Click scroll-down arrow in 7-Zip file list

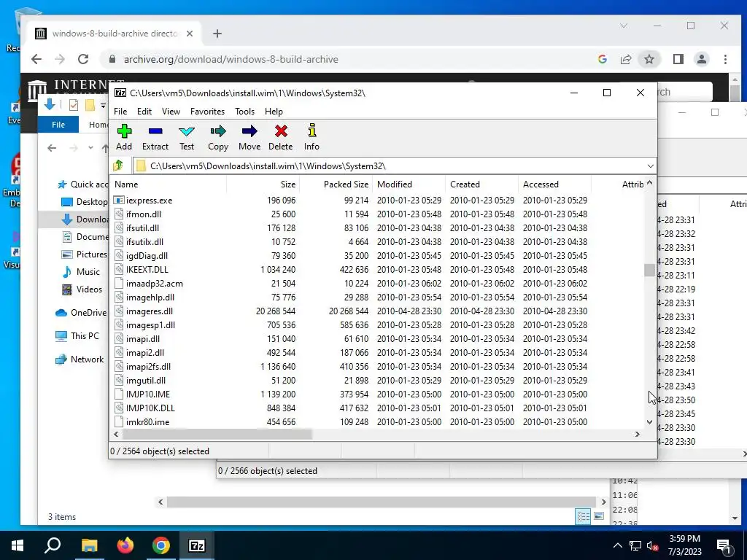click(x=649, y=422)
